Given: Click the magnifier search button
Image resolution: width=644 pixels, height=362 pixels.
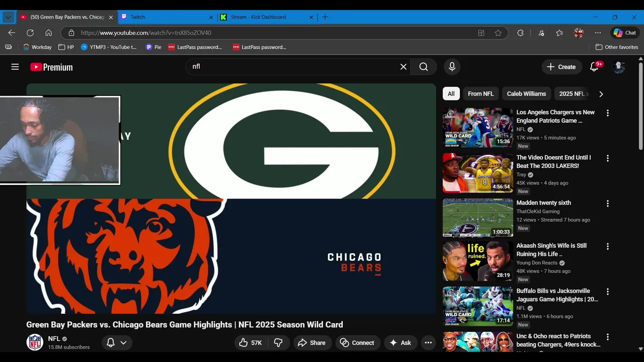Looking at the screenshot, I should click(424, 67).
